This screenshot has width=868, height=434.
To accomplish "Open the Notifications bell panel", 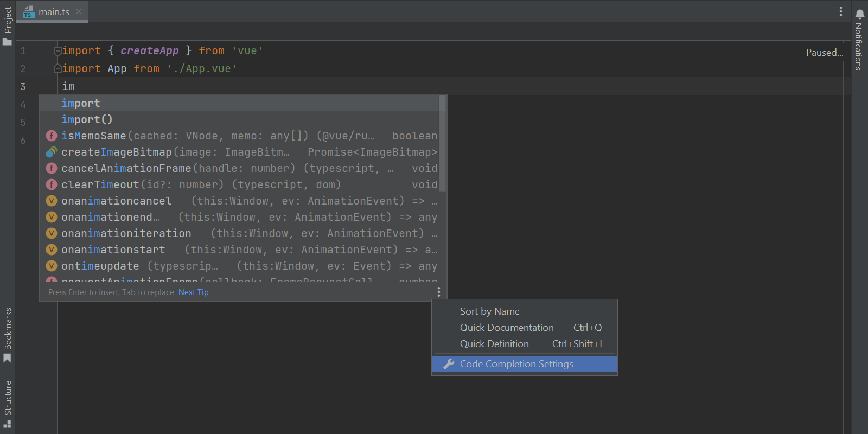I will (x=859, y=15).
